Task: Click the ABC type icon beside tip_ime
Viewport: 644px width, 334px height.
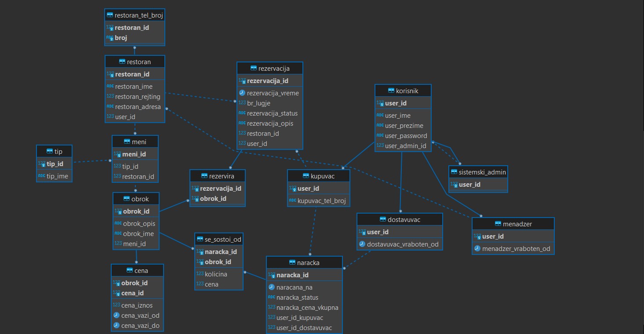Action: [42, 176]
